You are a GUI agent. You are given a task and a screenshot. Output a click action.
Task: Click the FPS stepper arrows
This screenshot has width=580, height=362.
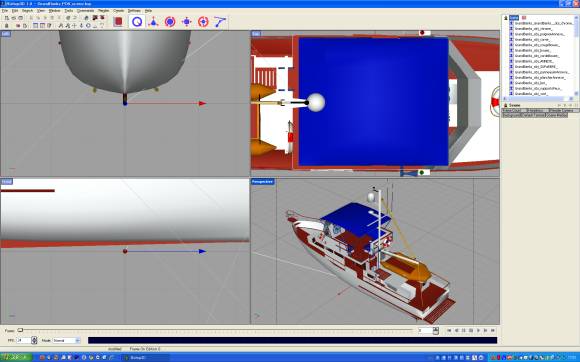[34, 340]
